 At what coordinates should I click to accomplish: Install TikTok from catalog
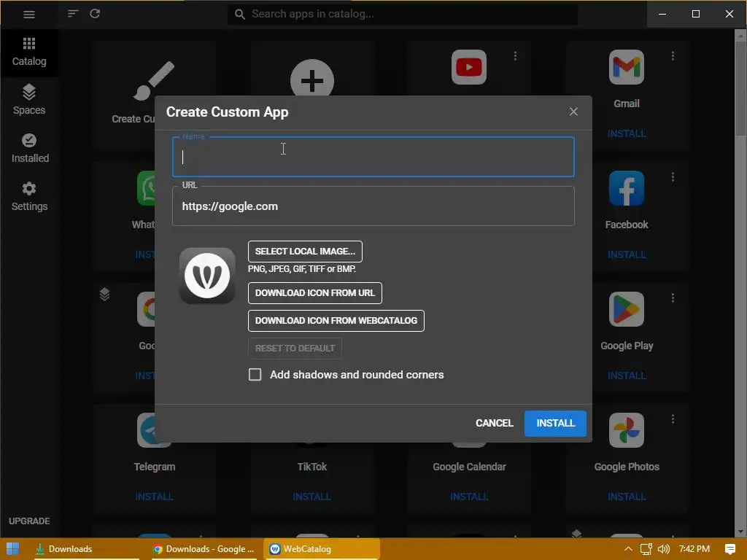(x=311, y=497)
